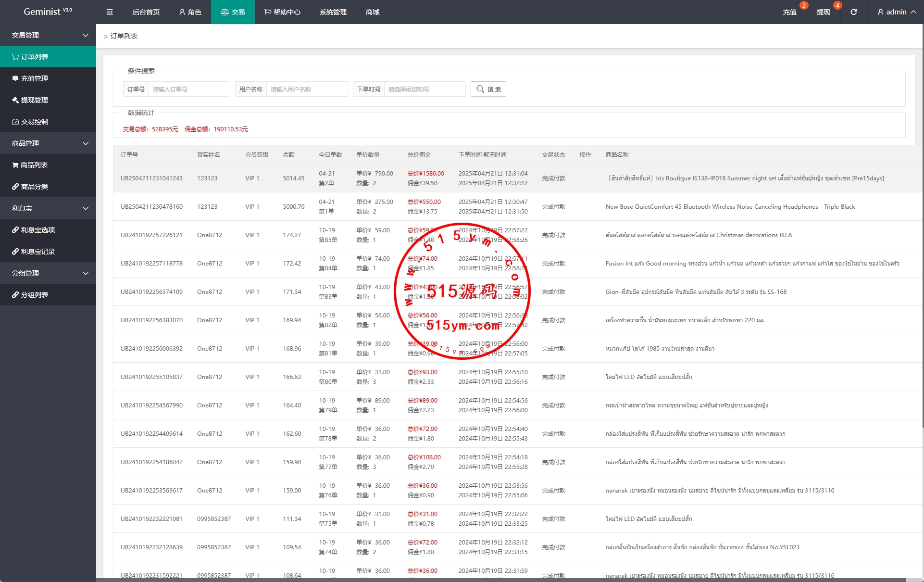Open 提现管理 in the sidebar
This screenshot has height=582, width=924.
tap(35, 100)
